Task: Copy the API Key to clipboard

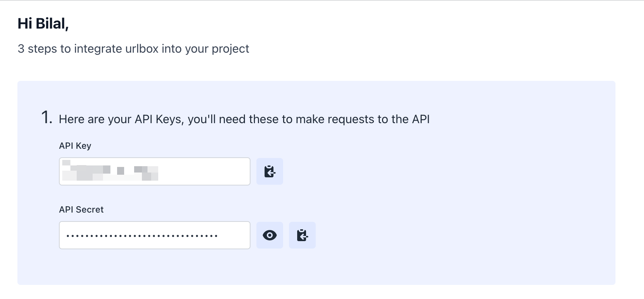Action: tap(269, 171)
